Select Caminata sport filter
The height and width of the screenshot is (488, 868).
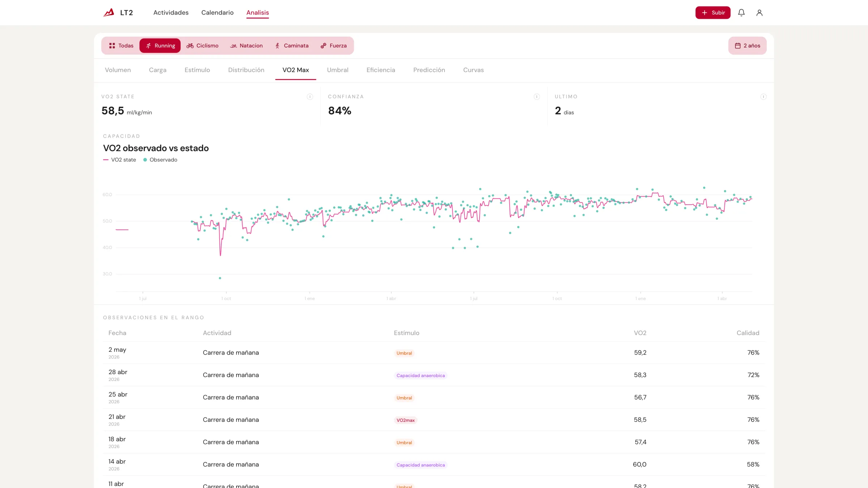(292, 46)
